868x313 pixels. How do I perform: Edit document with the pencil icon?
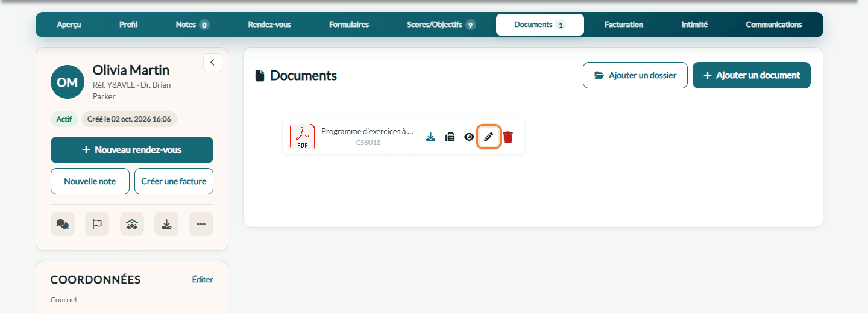pyautogui.click(x=489, y=137)
